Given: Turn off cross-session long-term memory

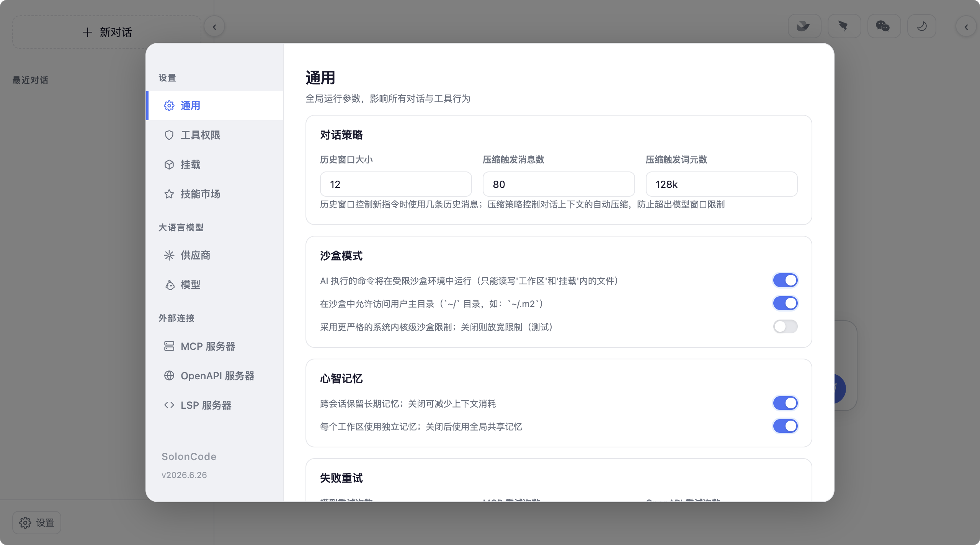Looking at the screenshot, I should (785, 403).
